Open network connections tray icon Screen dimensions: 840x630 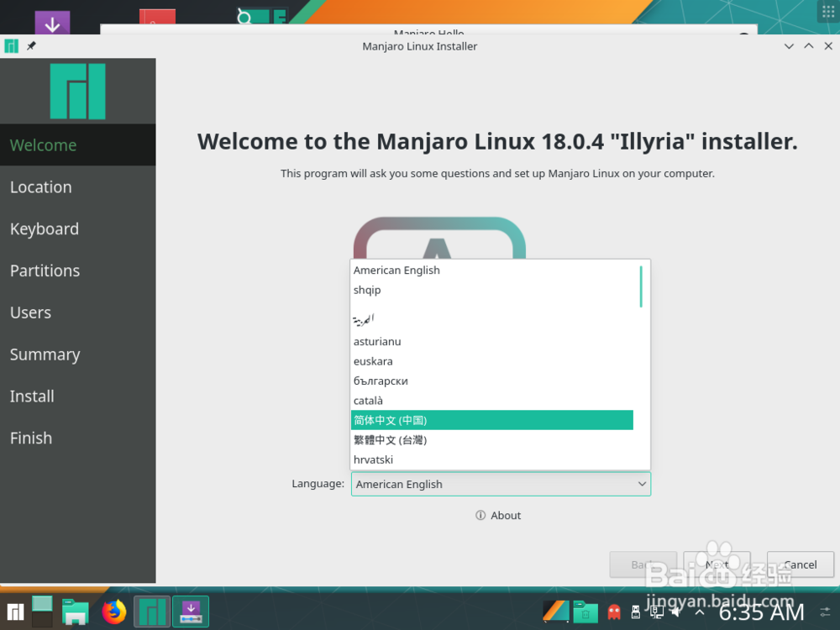pos(656,612)
